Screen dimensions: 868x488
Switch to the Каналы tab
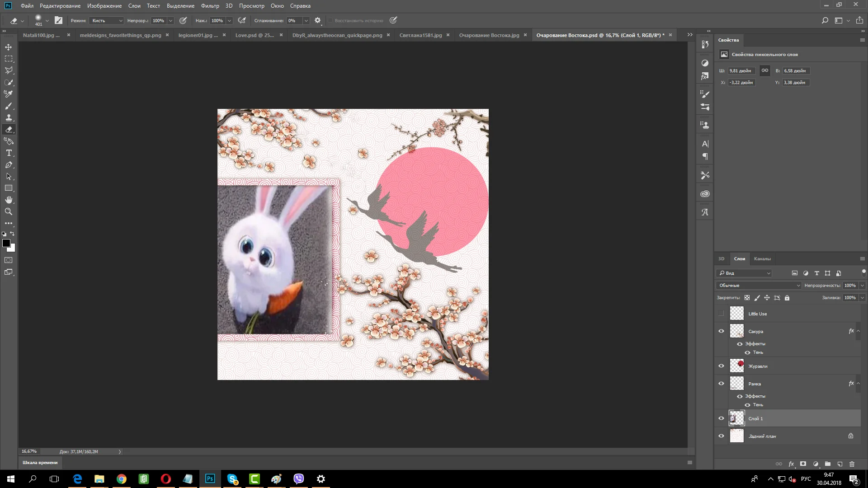coord(762,259)
